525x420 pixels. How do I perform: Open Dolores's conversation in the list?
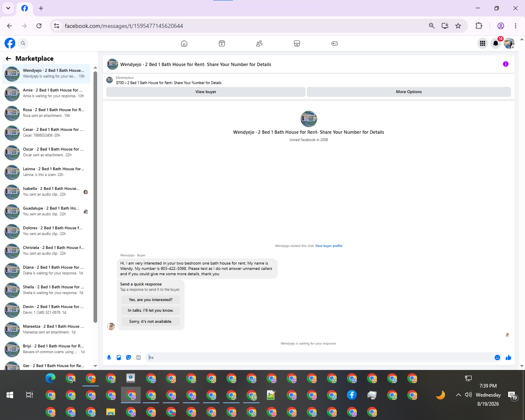click(x=46, y=231)
